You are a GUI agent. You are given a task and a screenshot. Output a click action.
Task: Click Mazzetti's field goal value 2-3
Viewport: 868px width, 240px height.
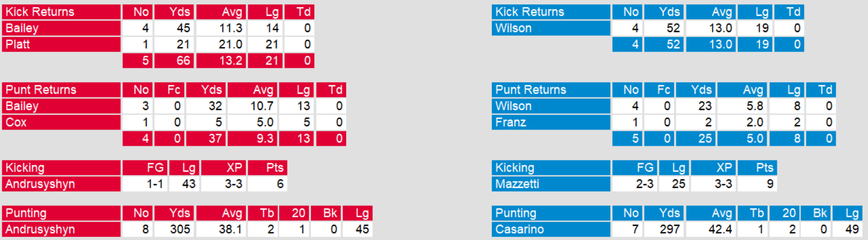644,184
